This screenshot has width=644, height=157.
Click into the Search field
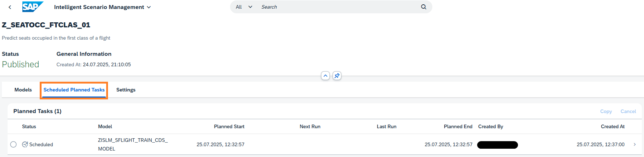336,7
